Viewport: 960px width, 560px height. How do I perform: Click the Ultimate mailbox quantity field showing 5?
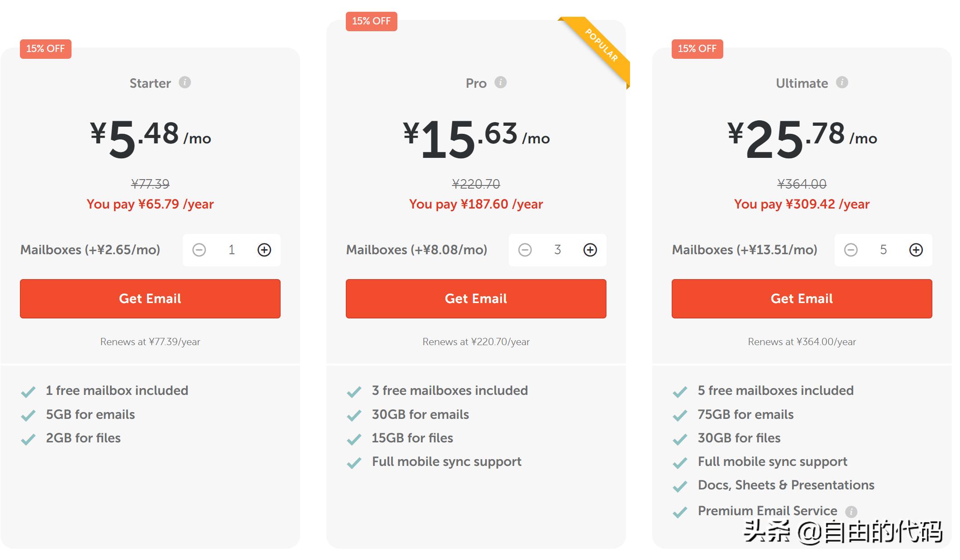tap(884, 250)
